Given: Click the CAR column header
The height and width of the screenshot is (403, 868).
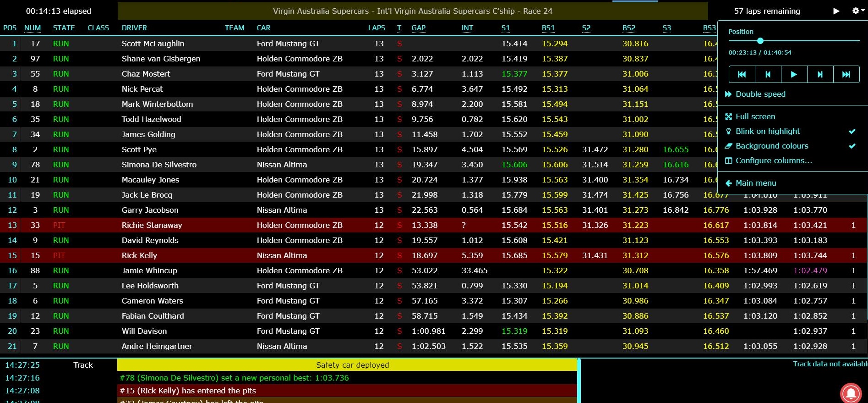Looking at the screenshot, I should (x=263, y=28).
